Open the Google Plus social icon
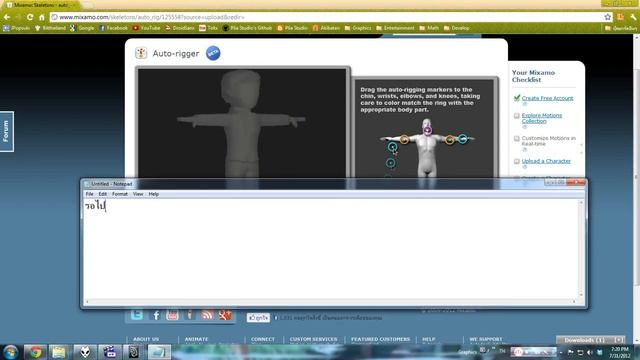 tap(224, 315)
